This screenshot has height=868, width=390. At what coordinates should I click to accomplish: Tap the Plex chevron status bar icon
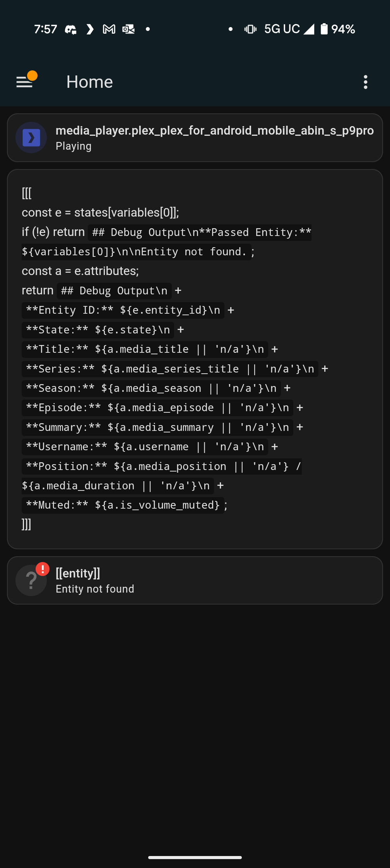tap(90, 29)
